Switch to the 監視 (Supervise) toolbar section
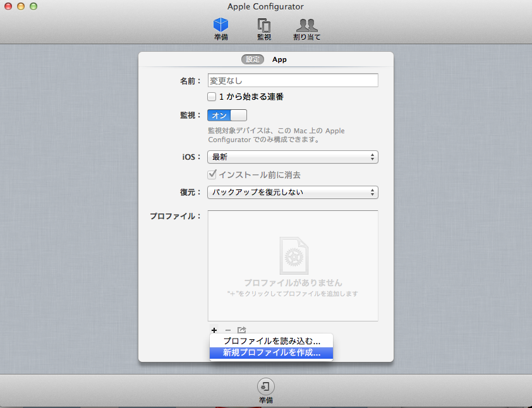The height and width of the screenshot is (408, 532). [x=264, y=29]
